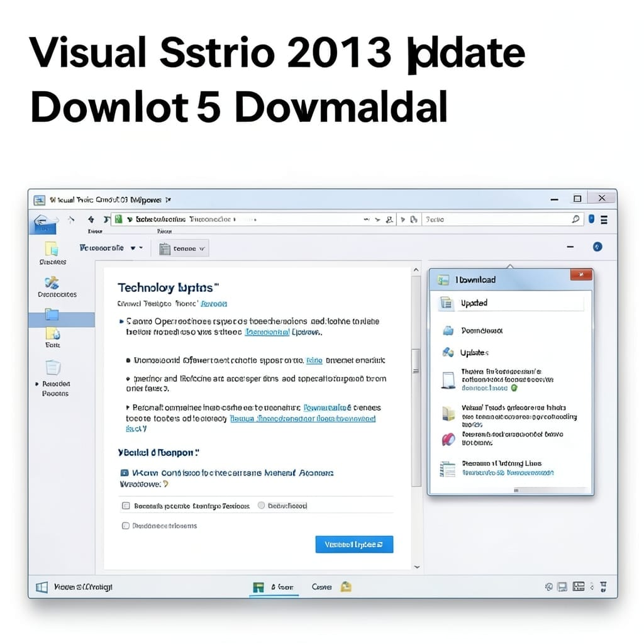Click the document icon above Peiorded in sidebar

(x=53, y=367)
